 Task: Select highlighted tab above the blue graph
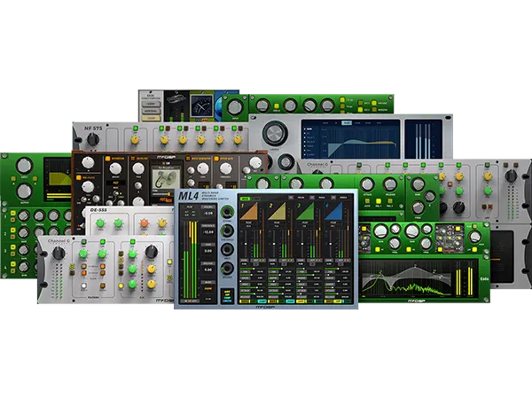click(347, 123)
